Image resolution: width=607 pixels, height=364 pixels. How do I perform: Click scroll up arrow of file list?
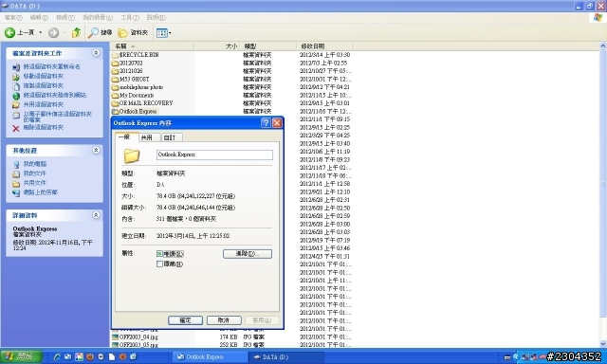[603, 45]
